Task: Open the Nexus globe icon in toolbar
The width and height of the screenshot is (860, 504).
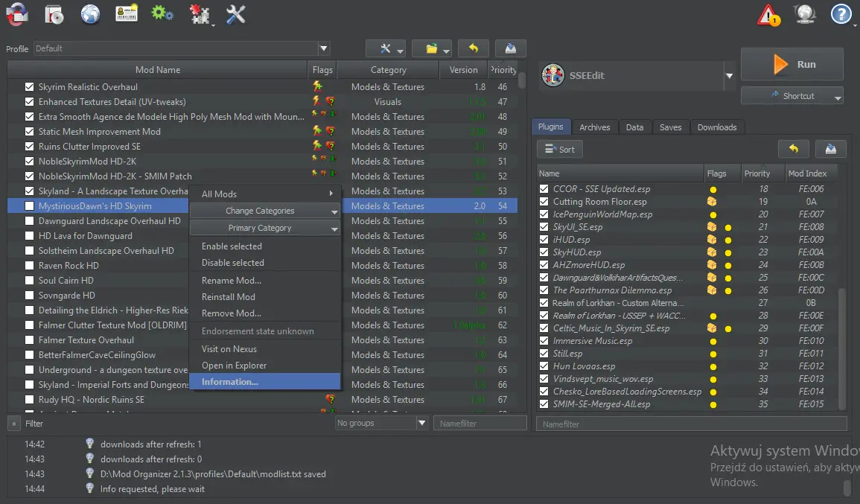Action: tap(90, 14)
